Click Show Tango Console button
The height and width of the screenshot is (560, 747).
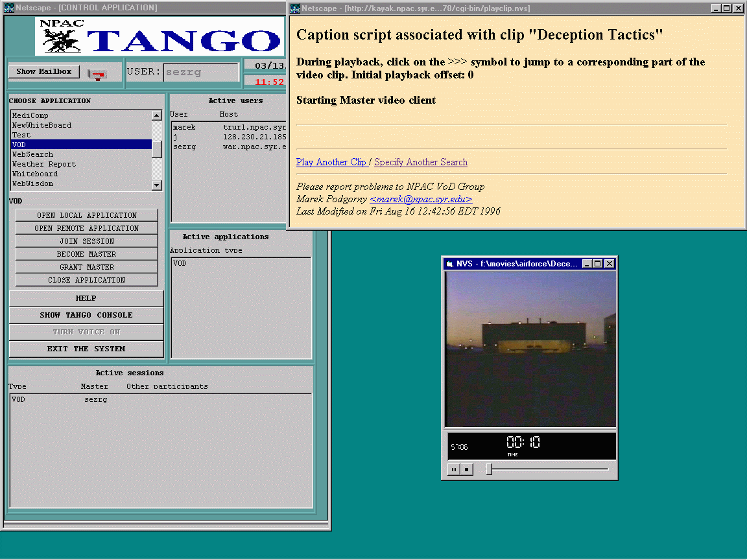click(86, 315)
